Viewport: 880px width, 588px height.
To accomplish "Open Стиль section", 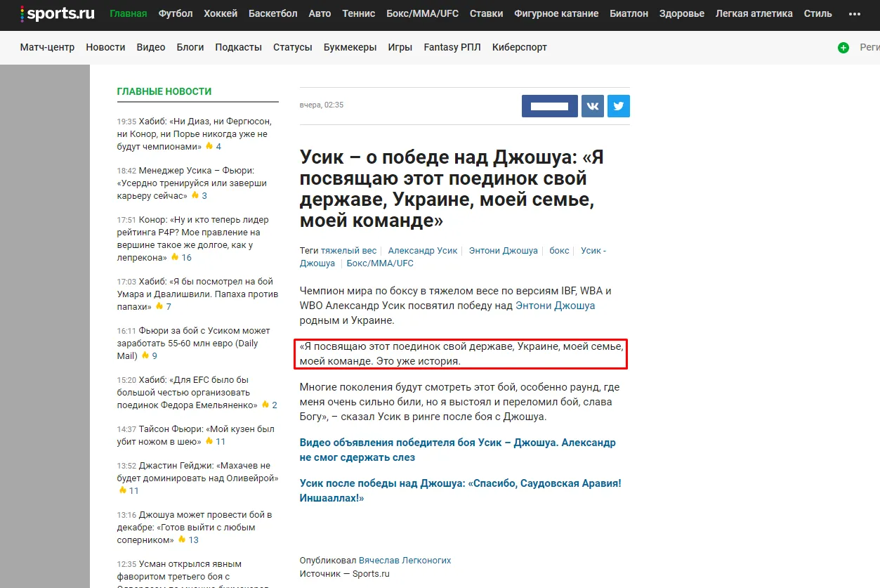I will (818, 13).
